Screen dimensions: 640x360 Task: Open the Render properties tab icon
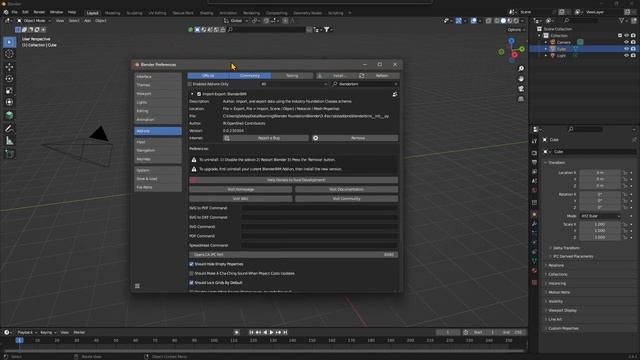(534, 153)
